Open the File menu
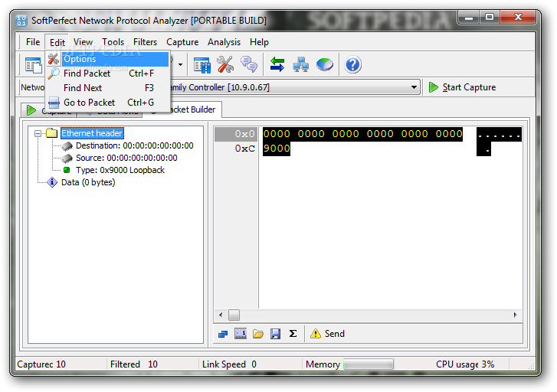Viewport: 557px width, 392px height. click(33, 42)
